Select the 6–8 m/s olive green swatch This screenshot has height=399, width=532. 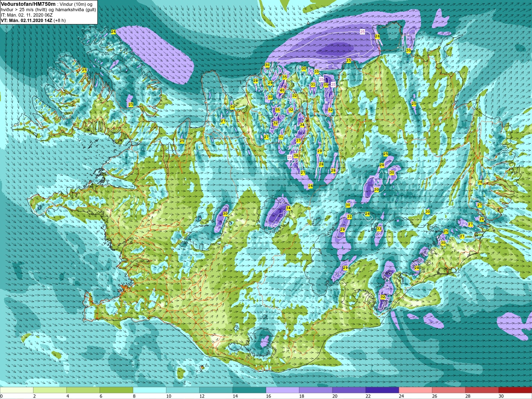(116, 390)
